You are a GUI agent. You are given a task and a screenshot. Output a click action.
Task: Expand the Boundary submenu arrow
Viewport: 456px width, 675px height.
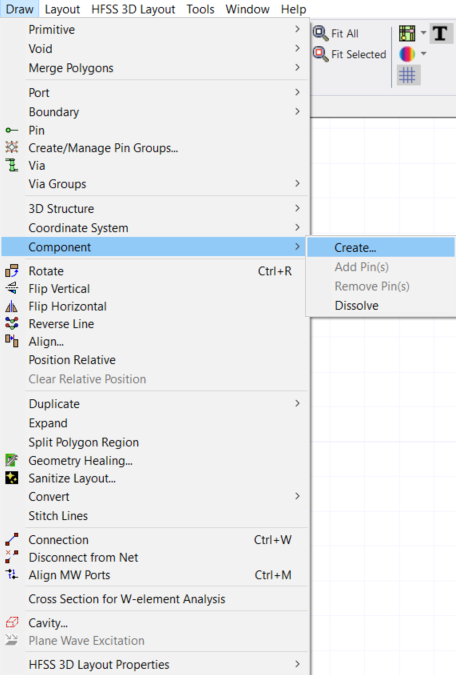(297, 111)
